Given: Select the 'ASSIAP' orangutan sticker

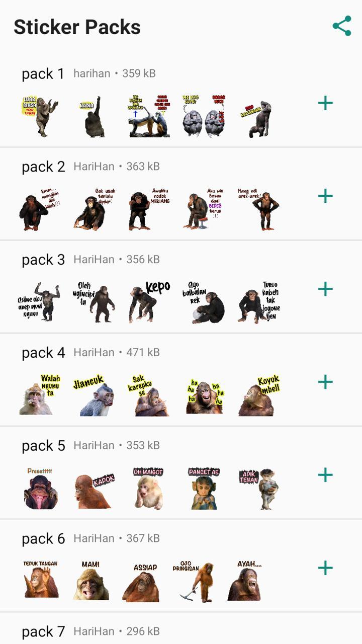Looking at the screenshot, I should click(142, 583).
